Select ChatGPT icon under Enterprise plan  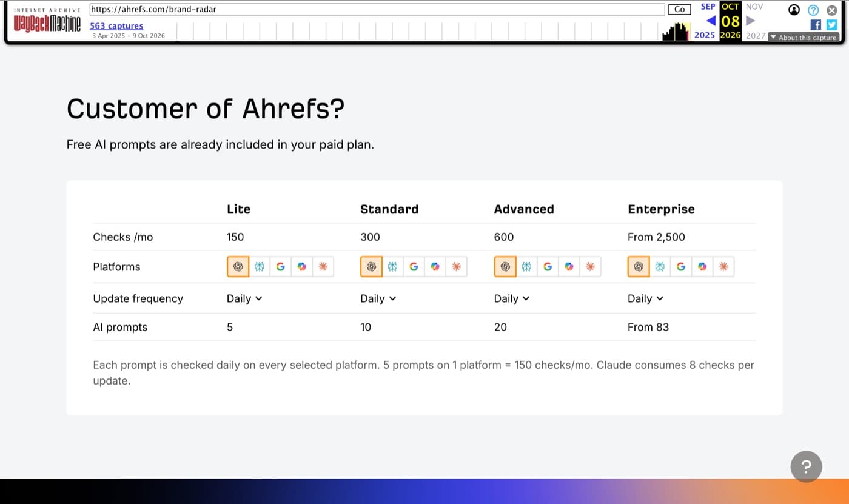pos(639,266)
